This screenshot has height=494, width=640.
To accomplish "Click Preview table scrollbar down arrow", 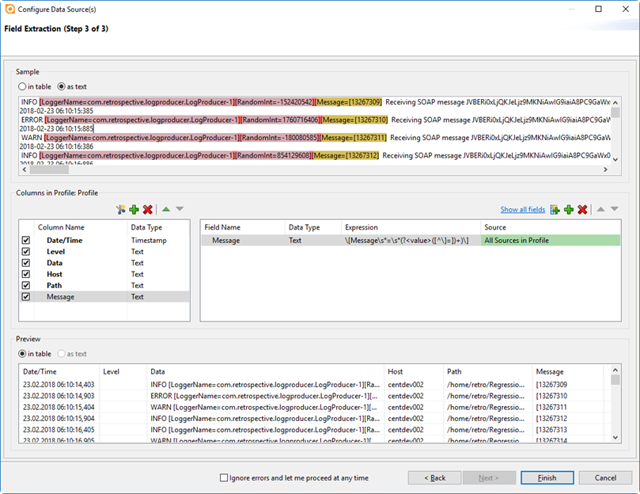I will (616, 437).
